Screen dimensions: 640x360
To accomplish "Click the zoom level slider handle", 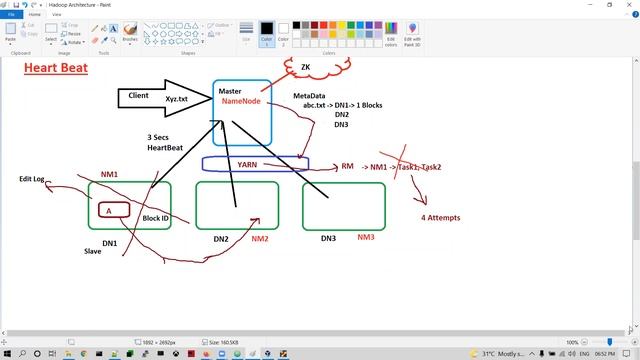I will [609, 342].
